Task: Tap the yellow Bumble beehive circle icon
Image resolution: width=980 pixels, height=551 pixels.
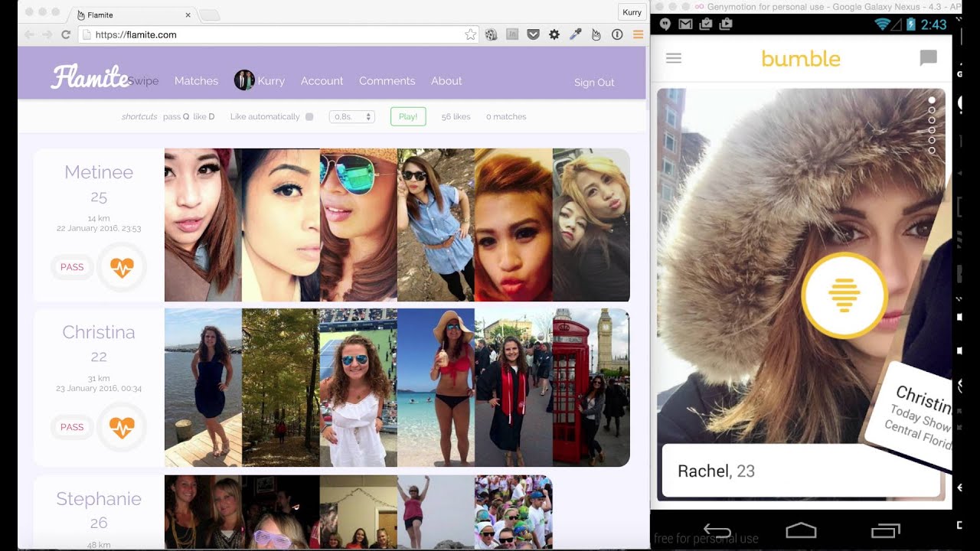Action: pyautogui.click(x=844, y=295)
